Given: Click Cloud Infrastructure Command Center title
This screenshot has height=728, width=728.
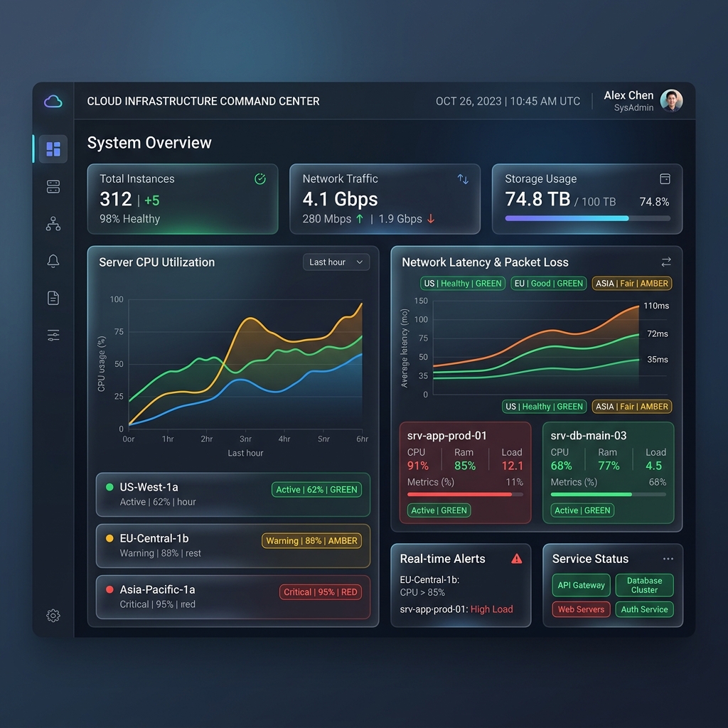Looking at the screenshot, I should 203,101.
